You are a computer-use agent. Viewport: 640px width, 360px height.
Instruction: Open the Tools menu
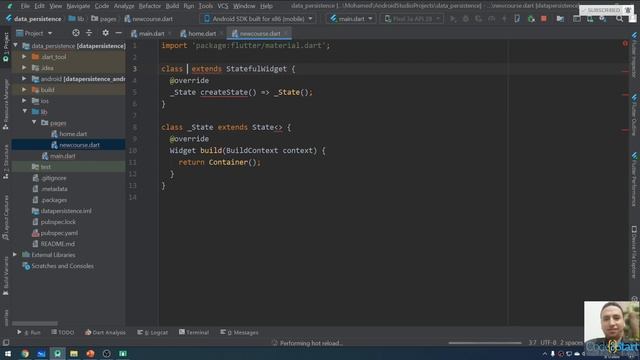click(x=205, y=6)
